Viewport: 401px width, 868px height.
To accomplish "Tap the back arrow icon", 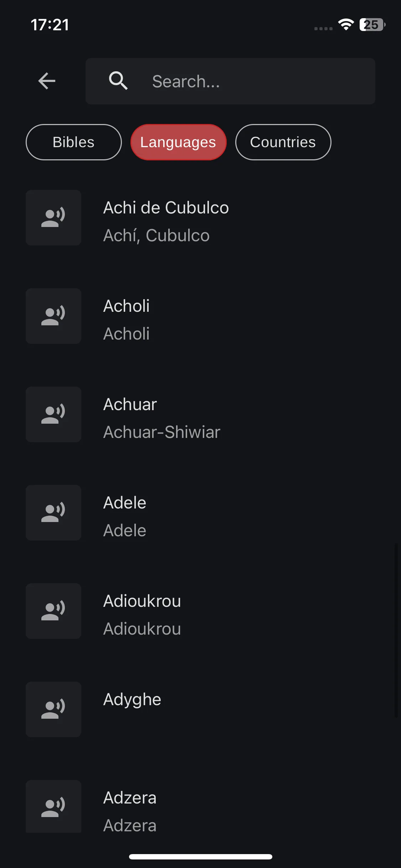I will (47, 81).
